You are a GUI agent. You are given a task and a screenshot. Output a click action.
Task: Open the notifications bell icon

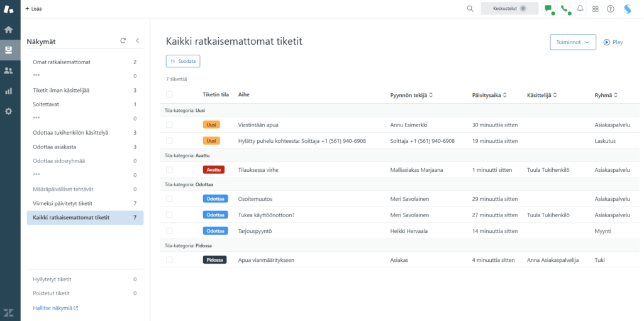click(580, 9)
